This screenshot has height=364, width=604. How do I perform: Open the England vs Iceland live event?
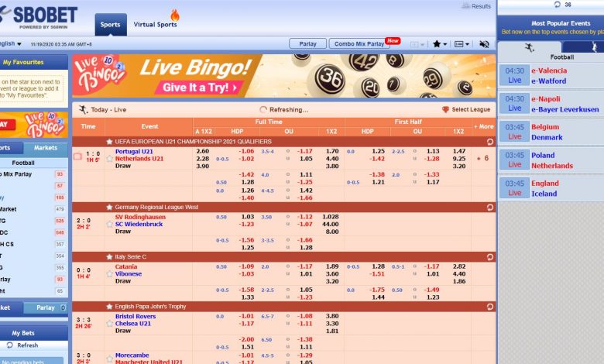click(551, 188)
